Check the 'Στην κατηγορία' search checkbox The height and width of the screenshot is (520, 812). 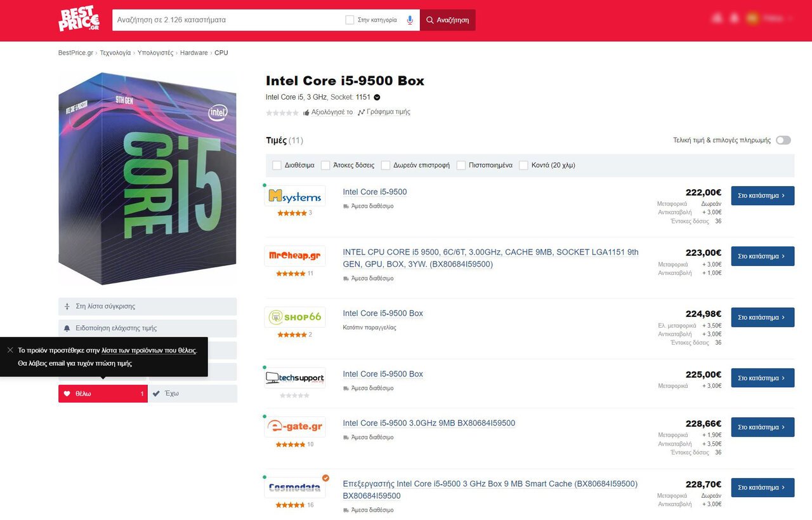(350, 20)
